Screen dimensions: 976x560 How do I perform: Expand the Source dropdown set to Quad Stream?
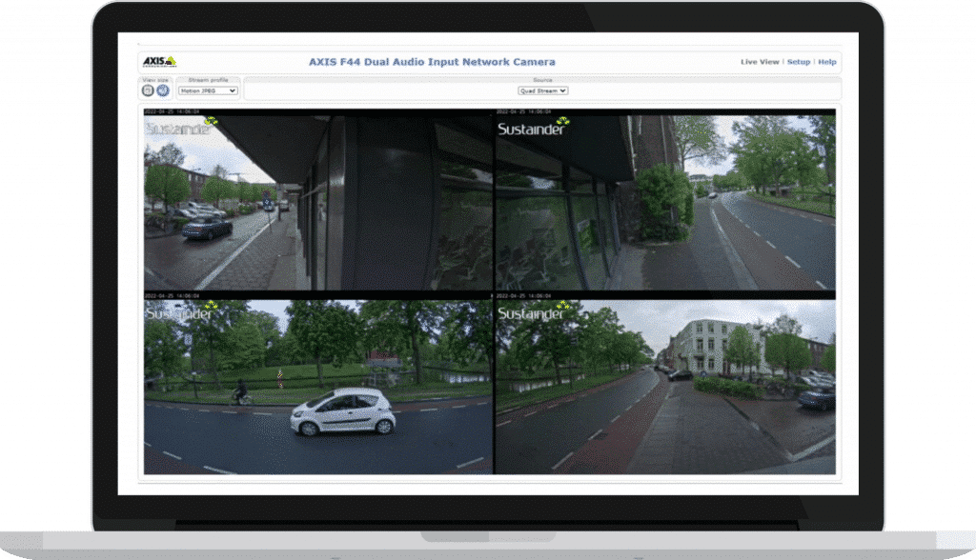click(543, 90)
